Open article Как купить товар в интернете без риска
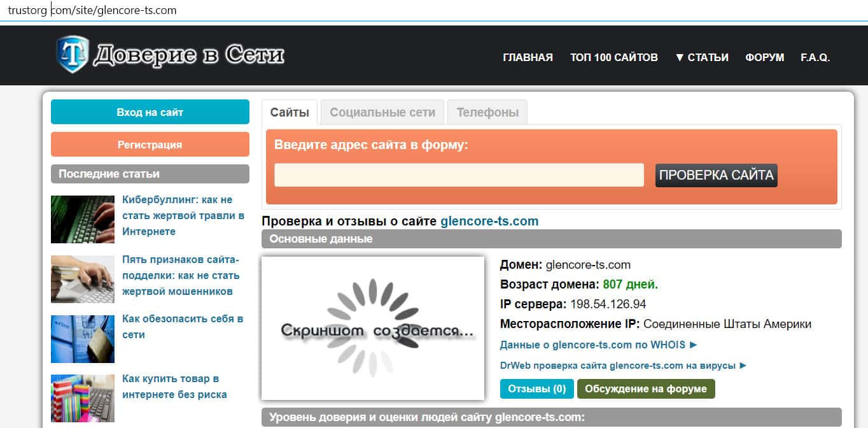Viewport: 868px width, 428px height. click(174, 387)
